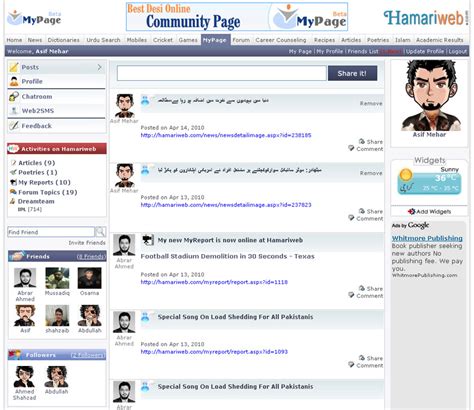Viewport: 474px width, 410px height.
Task: Click Asif Mehar's large profile avatar
Action: point(430,96)
